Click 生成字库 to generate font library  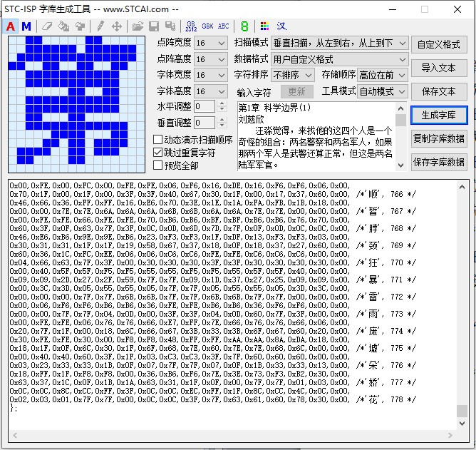(439, 115)
